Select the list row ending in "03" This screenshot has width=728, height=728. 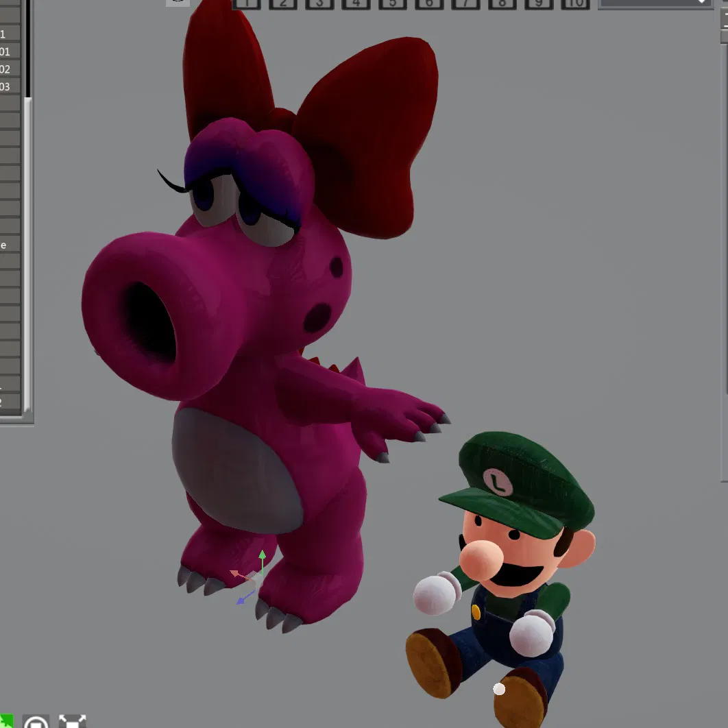coord(10,87)
